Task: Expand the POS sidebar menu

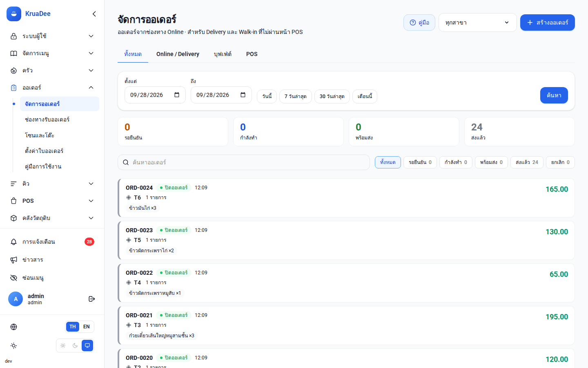Action: [x=52, y=201]
